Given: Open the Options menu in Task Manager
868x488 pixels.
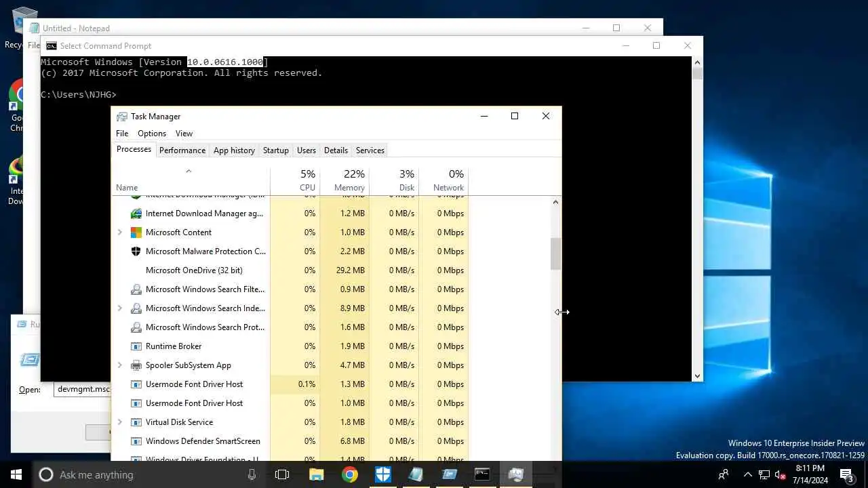Looking at the screenshot, I should coord(152,134).
